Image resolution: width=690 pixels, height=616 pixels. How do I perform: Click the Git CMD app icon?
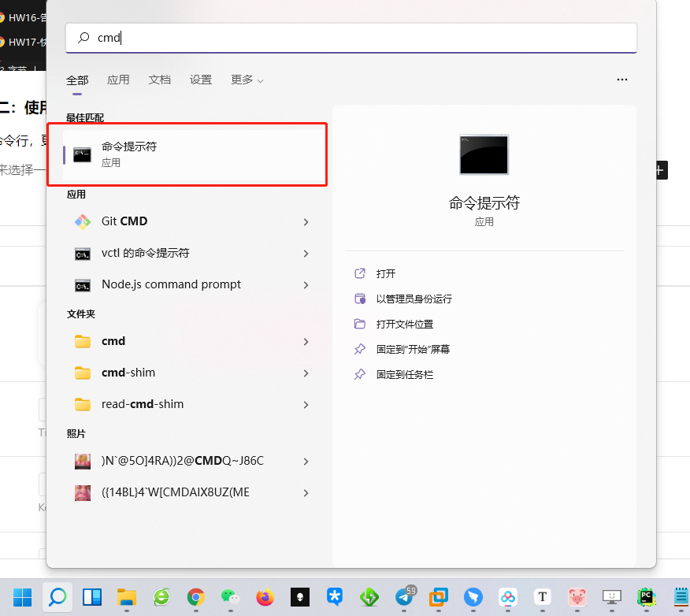[83, 222]
